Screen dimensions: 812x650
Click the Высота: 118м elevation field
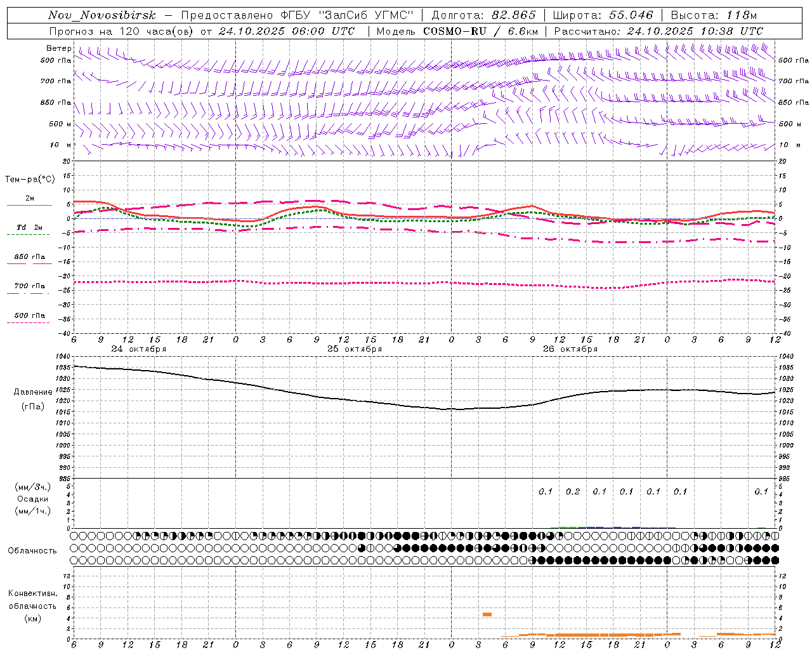pos(714,16)
